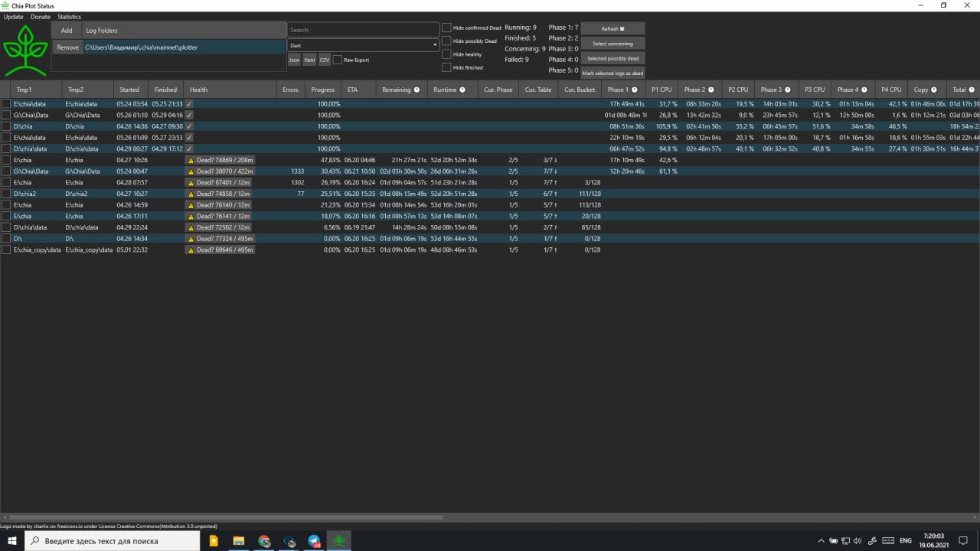Click the Windows taskbar search box

[x=112, y=541]
